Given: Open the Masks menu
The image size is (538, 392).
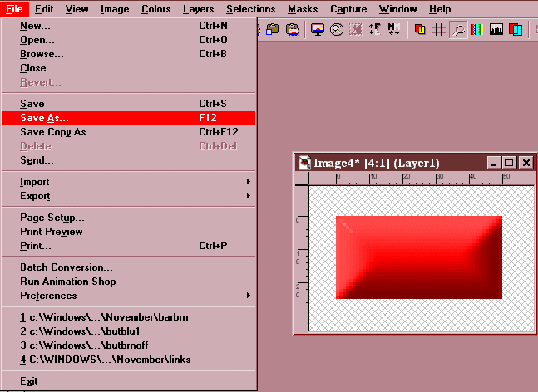Looking at the screenshot, I should pos(303,9).
